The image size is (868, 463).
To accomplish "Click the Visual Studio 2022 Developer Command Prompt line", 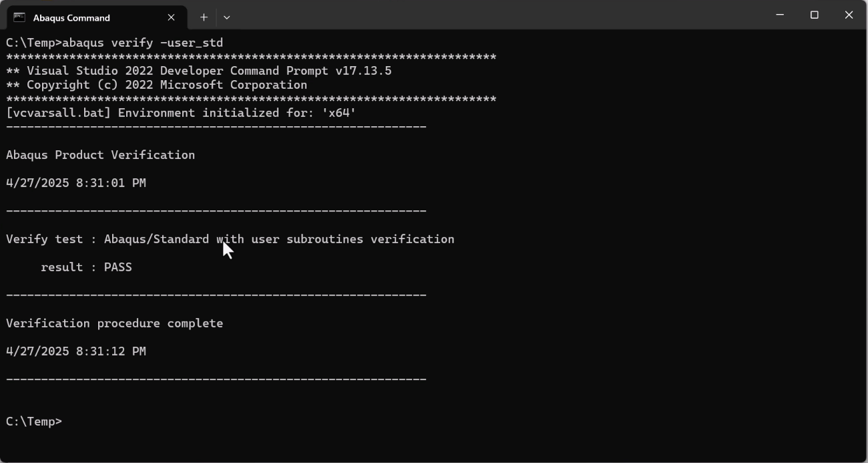I will coord(198,71).
